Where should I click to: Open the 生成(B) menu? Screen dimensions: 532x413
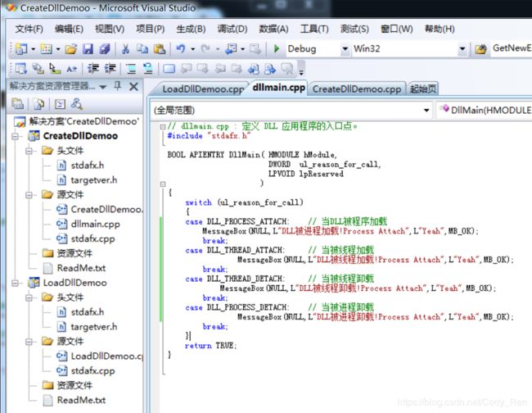pos(191,29)
